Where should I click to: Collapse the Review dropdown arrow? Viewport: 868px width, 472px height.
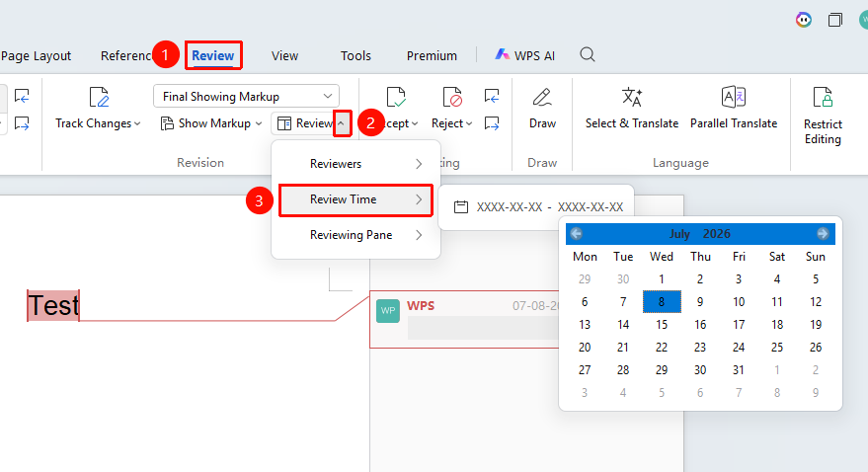[x=342, y=123]
